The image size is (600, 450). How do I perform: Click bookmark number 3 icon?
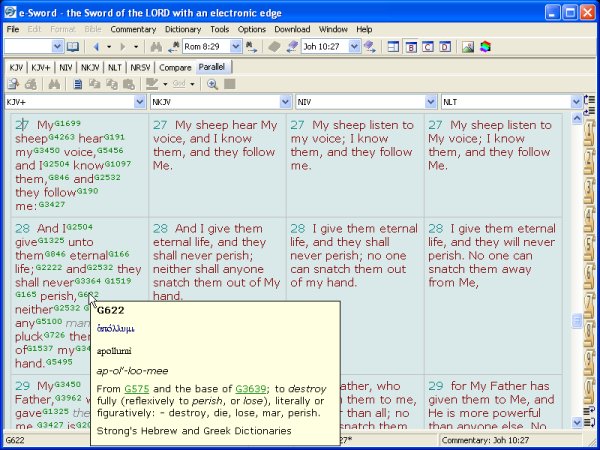point(589,190)
